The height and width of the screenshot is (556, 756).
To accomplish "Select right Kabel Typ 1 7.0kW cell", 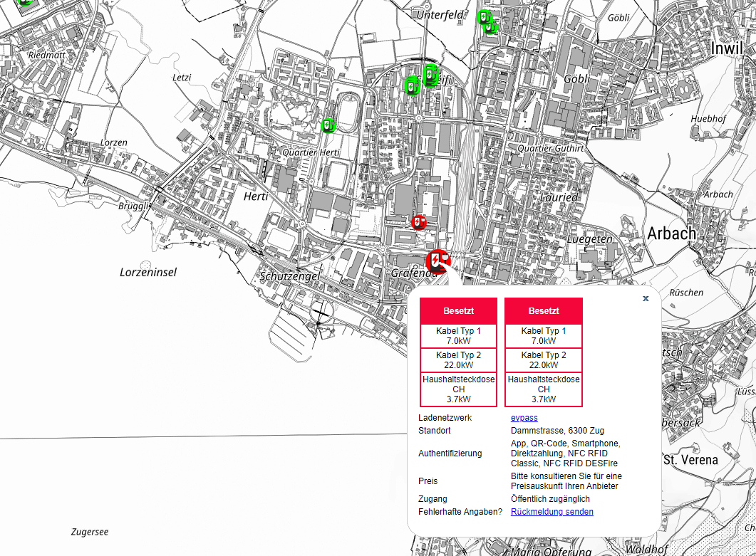I will click(x=544, y=336).
